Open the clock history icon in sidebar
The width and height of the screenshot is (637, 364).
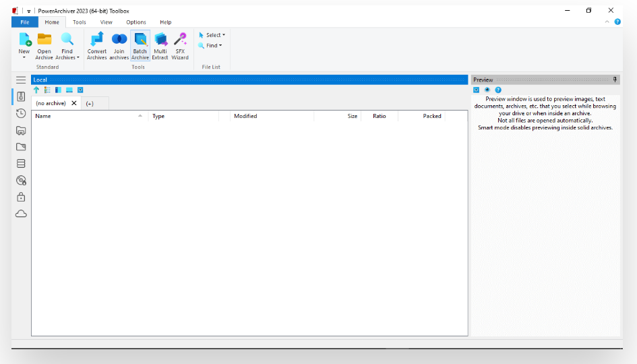pos(21,113)
